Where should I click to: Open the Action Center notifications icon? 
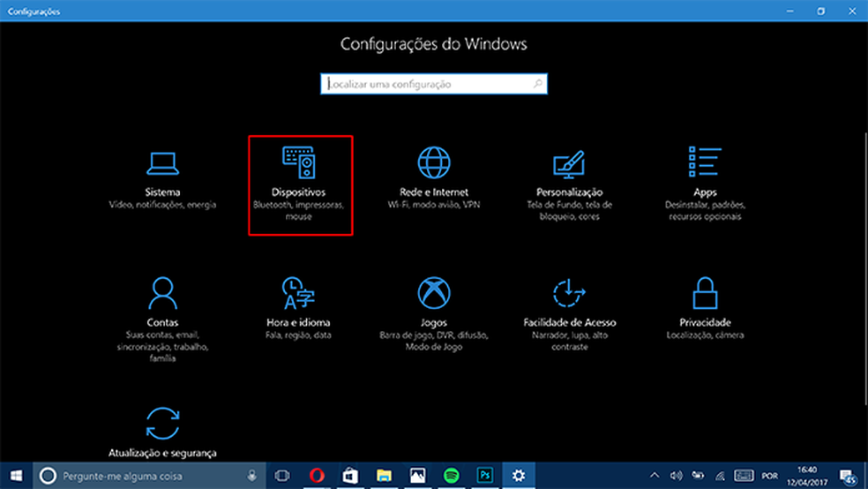848,476
